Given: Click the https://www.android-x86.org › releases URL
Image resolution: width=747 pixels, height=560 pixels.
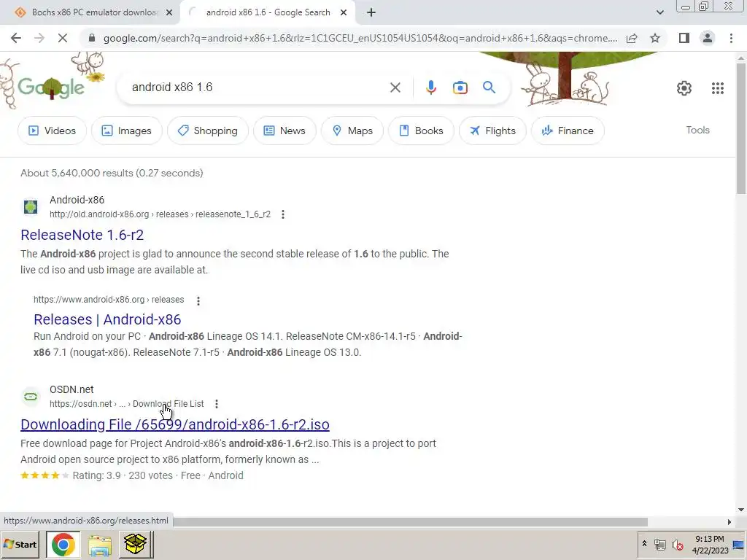Looking at the screenshot, I should tap(109, 300).
